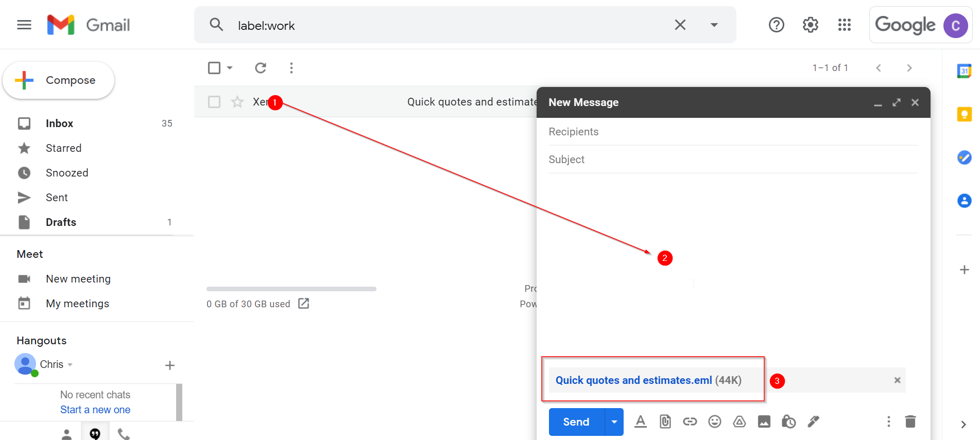
Task: Click the Start a new one link
Action: click(x=95, y=410)
